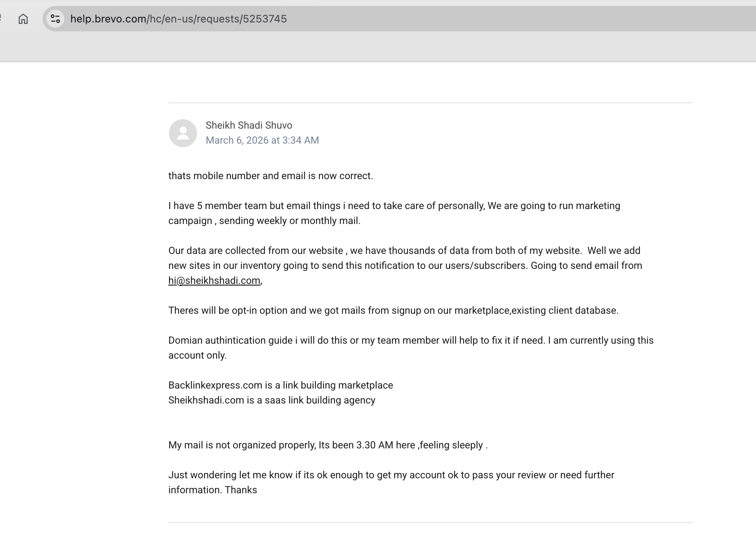Click the Backlinkexpress.com marketplace line
The image size is (756, 534).
point(280,385)
